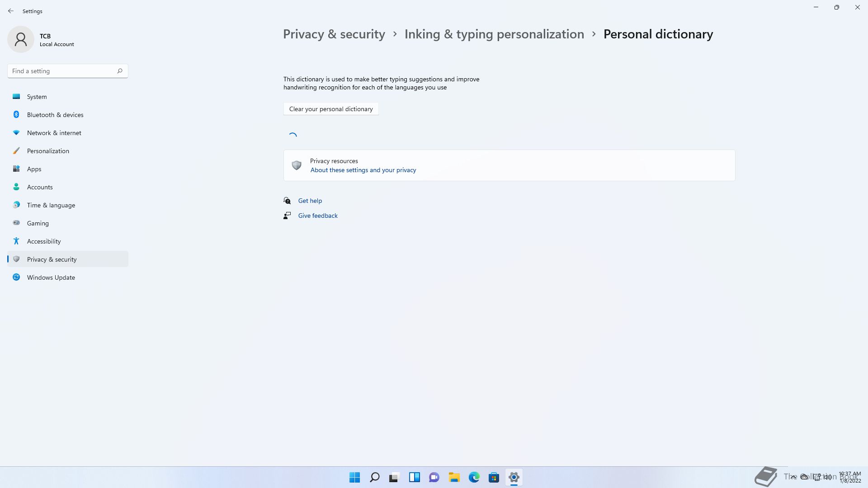This screenshot has width=868, height=488.
Task: Select Accessibility in the sidebar
Action: tap(43, 241)
